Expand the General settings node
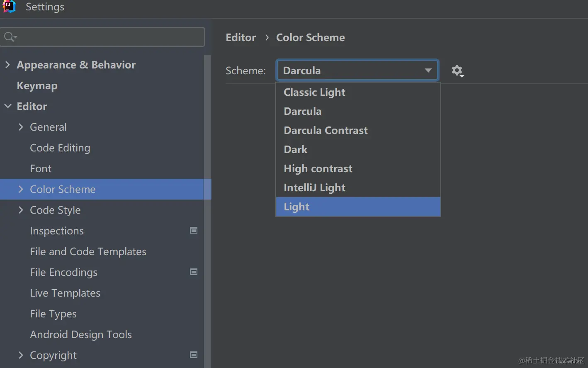 coord(21,127)
